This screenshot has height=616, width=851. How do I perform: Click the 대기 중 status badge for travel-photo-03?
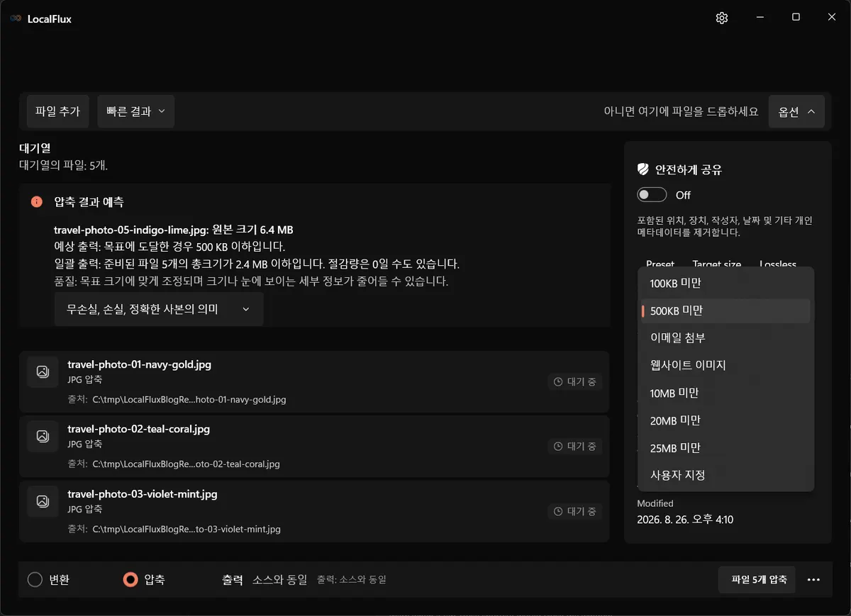575,511
